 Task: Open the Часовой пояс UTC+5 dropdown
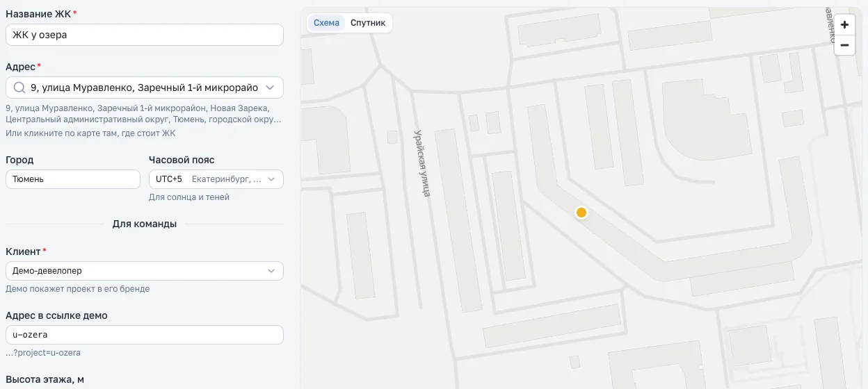(216, 179)
